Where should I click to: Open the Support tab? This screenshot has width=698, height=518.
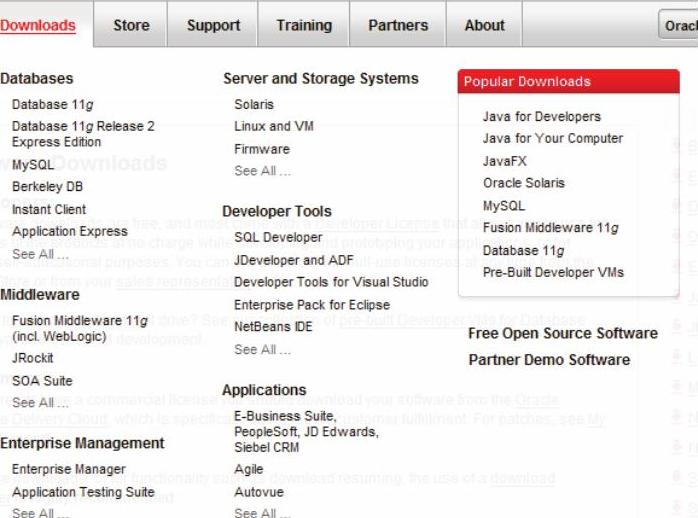pos(213,25)
